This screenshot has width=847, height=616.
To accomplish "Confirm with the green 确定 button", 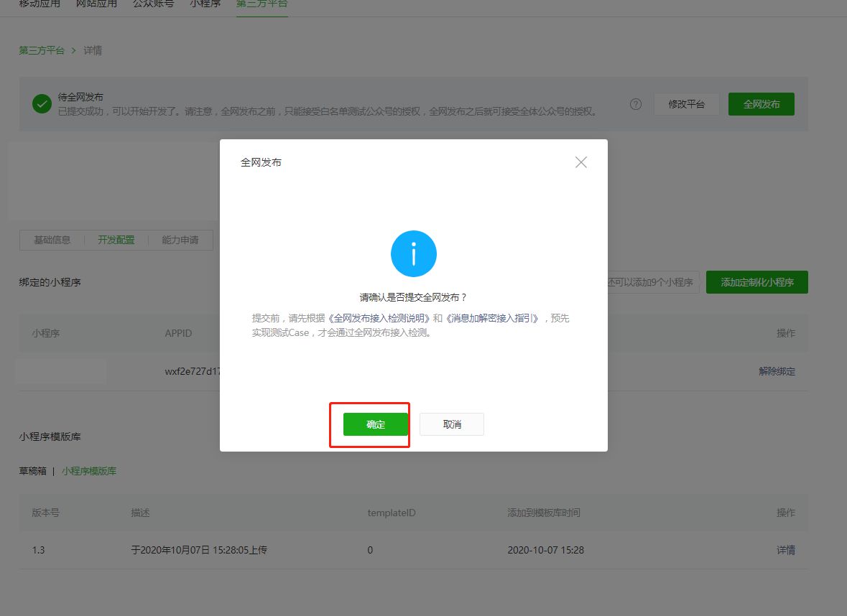I will (x=375, y=424).
